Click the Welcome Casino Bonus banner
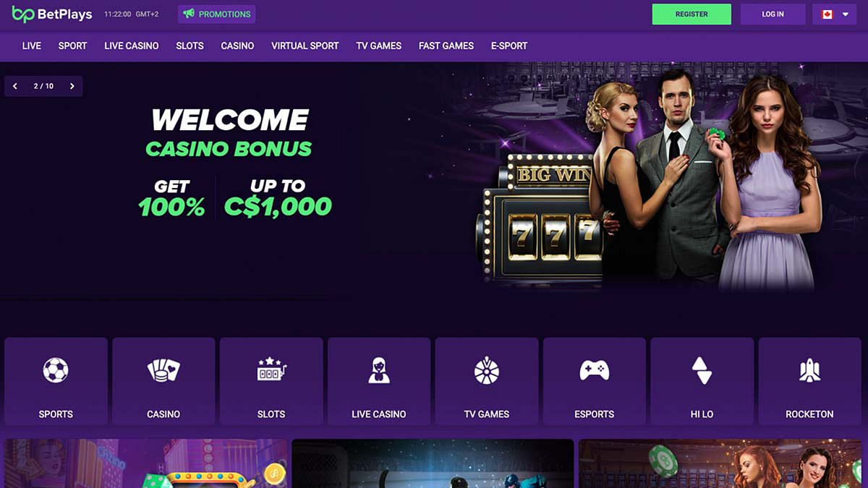The image size is (868, 488). point(434,181)
